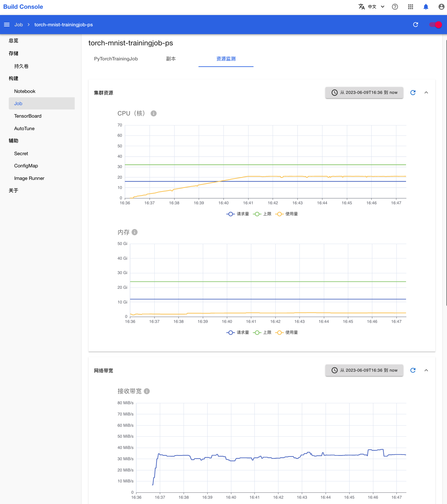Toggle 使用量 series in 内存 legend
The height and width of the screenshot is (504, 447).
click(286, 333)
